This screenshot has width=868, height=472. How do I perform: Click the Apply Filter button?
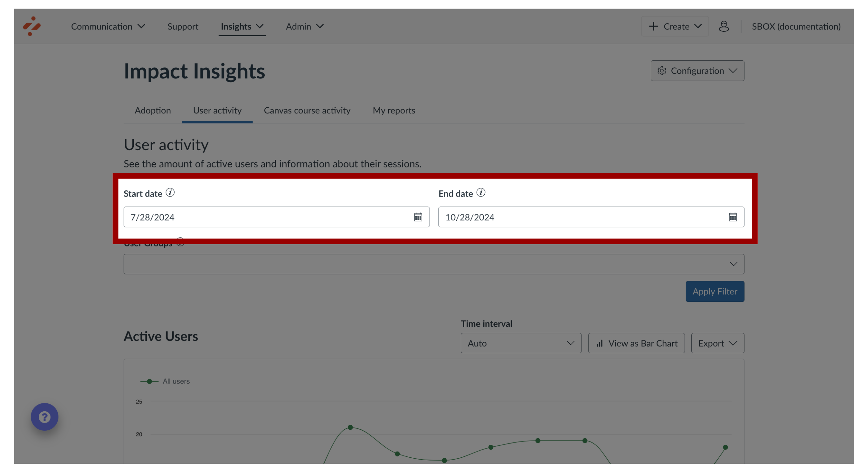click(715, 291)
